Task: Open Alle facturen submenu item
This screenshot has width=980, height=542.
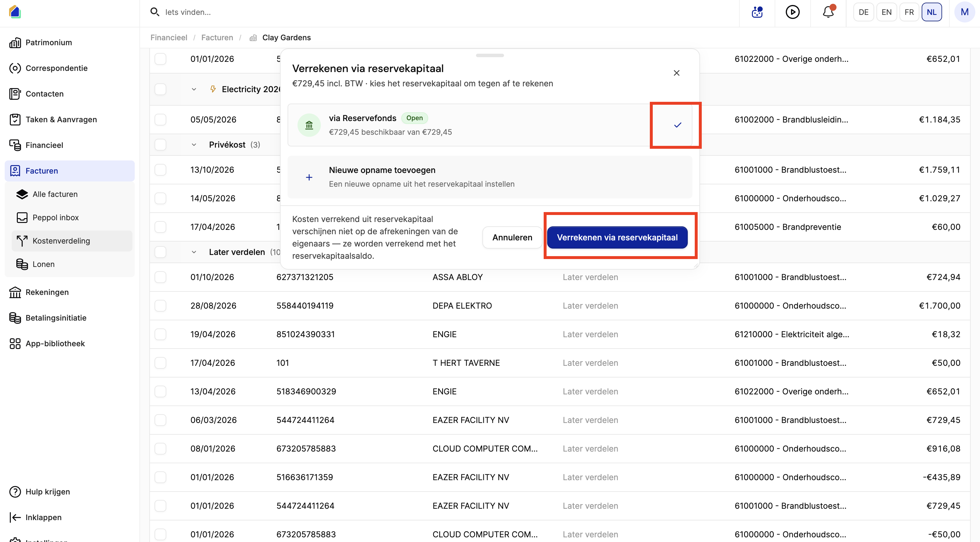Action: tap(72, 194)
